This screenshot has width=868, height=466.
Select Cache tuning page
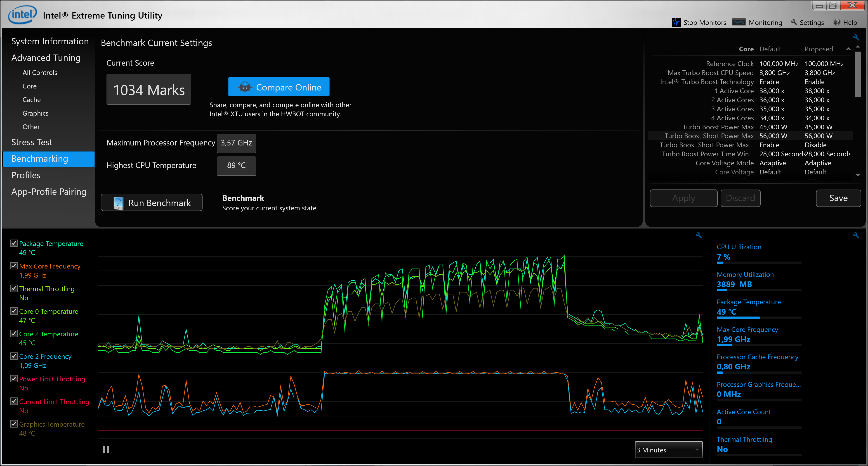[x=32, y=100]
